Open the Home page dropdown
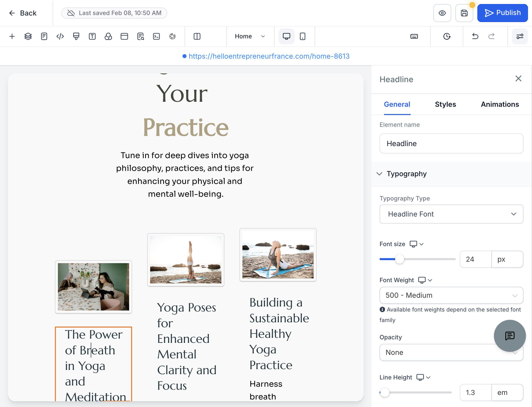The image size is (532, 407). point(250,36)
